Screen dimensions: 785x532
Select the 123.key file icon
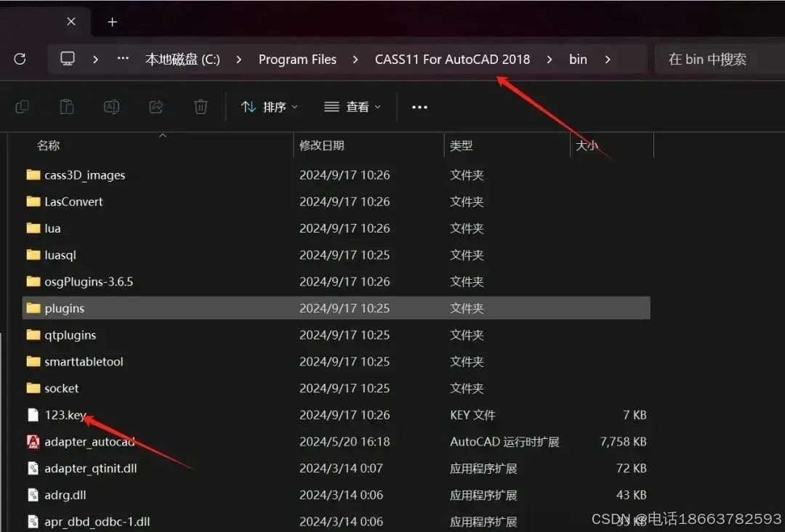click(33, 415)
